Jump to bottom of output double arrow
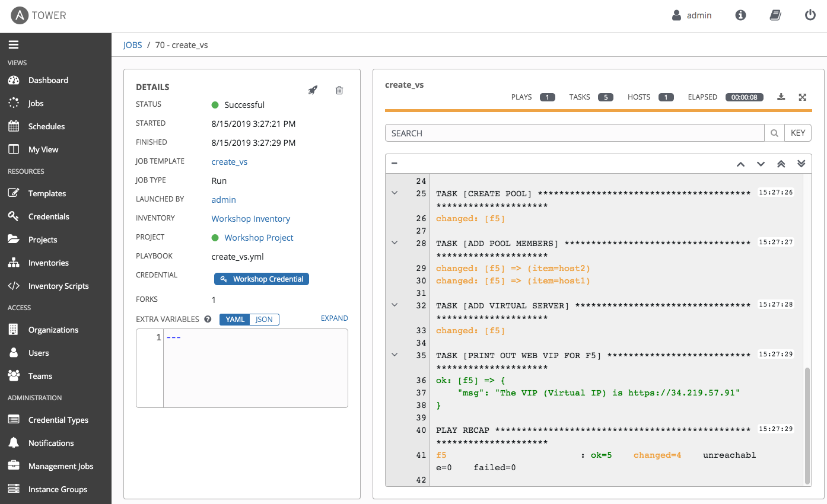The image size is (827, 504). point(801,164)
